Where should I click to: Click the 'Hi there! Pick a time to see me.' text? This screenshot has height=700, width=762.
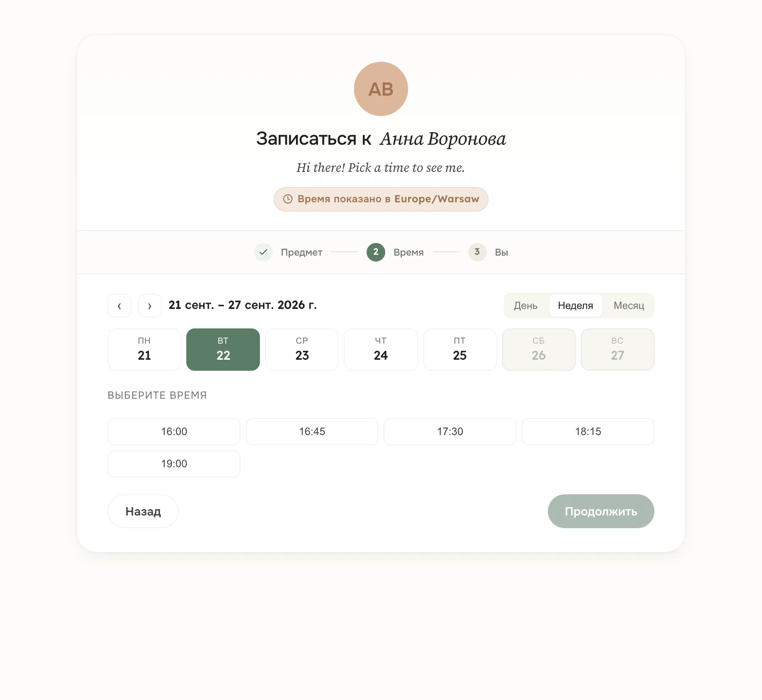tap(381, 168)
